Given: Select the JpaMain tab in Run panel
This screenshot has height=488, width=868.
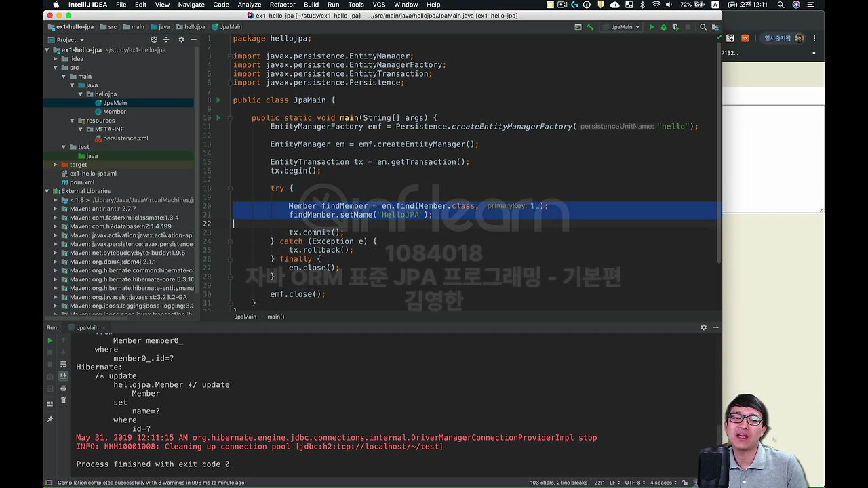Looking at the screenshot, I should [x=87, y=327].
